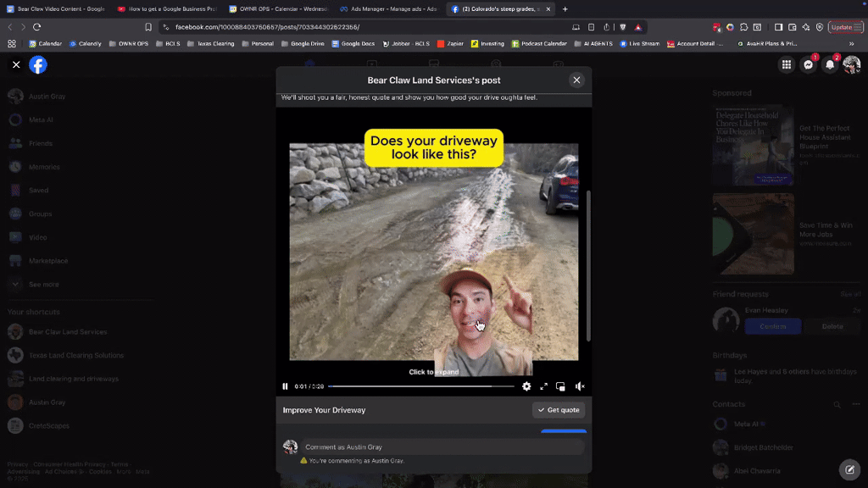Unmute the video audio
The height and width of the screenshot is (488, 868).
[x=580, y=386]
